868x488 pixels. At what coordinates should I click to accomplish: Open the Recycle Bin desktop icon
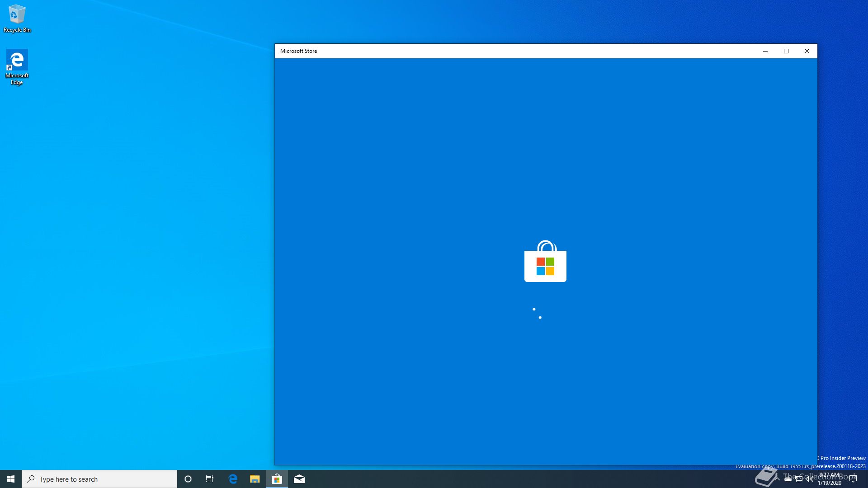17,18
